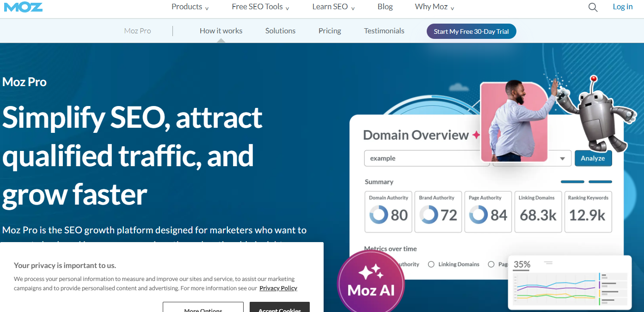The height and width of the screenshot is (312, 644).
Task: Accept Cookies in the privacy banner
Action: click(x=280, y=307)
